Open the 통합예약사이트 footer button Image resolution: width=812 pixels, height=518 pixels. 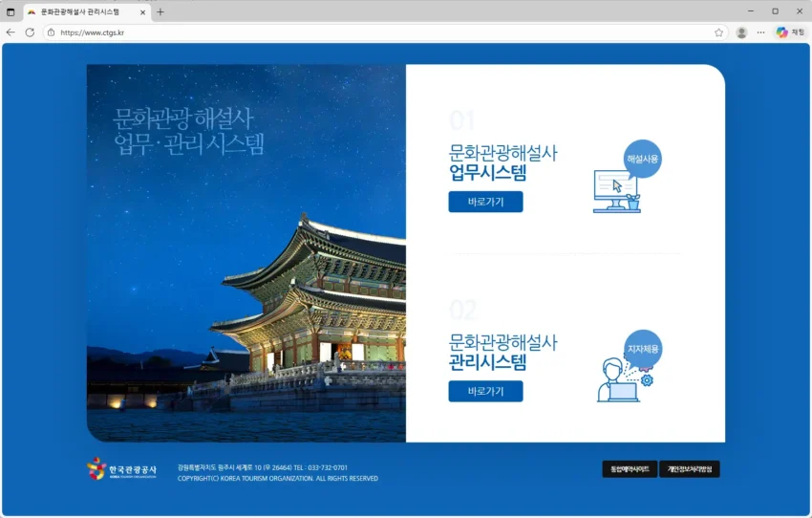click(630, 469)
